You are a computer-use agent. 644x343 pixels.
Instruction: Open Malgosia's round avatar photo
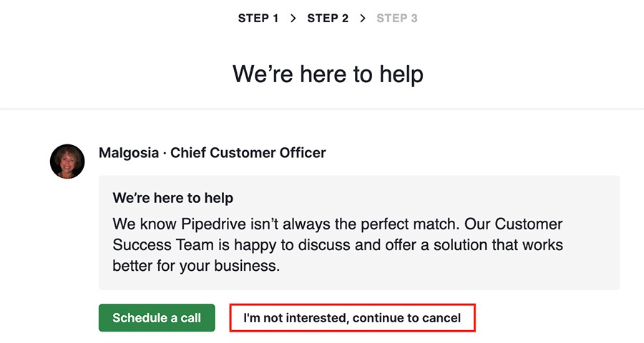67,161
